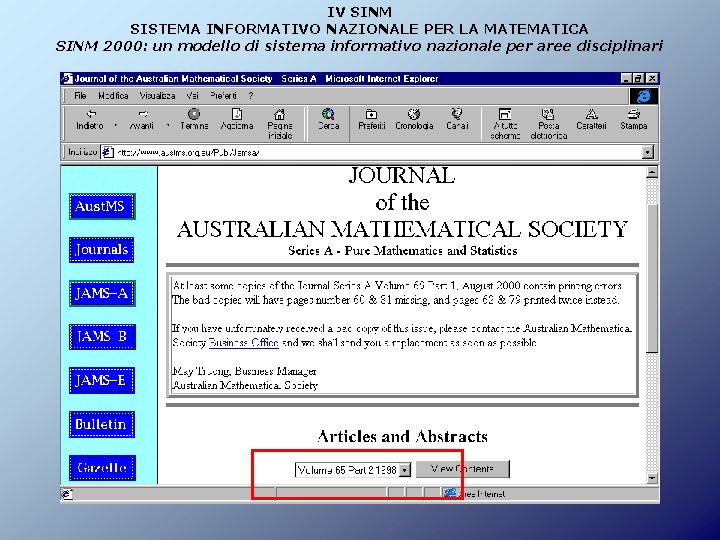Image resolution: width=720 pixels, height=540 pixels.
Task: Click the Internet Explorer logo icon
Action: (644, 96)
